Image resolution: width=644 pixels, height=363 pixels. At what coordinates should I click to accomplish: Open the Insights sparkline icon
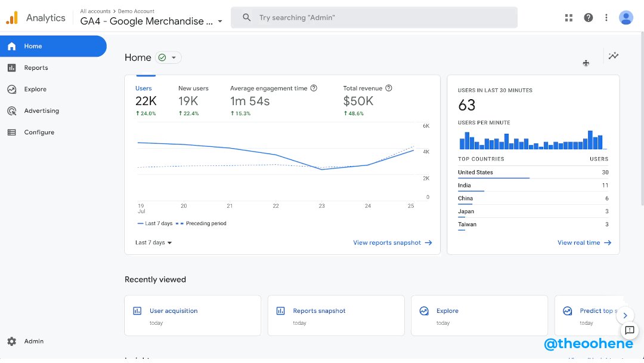[x=613, y=56]
